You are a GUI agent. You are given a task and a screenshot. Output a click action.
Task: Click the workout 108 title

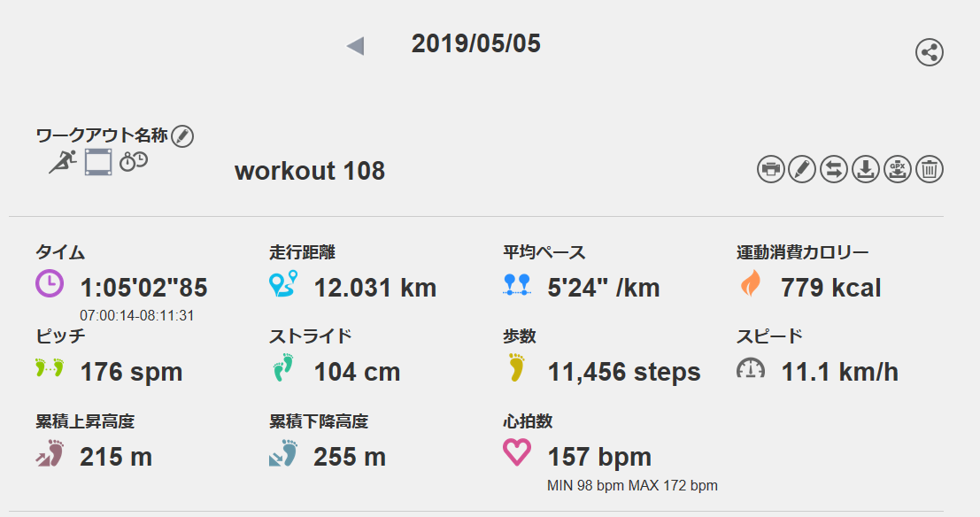pyautogui.click(x=310, y=171)
